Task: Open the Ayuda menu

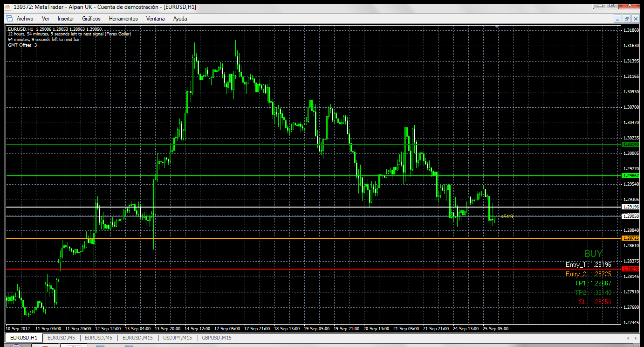Action: [180, 19]
